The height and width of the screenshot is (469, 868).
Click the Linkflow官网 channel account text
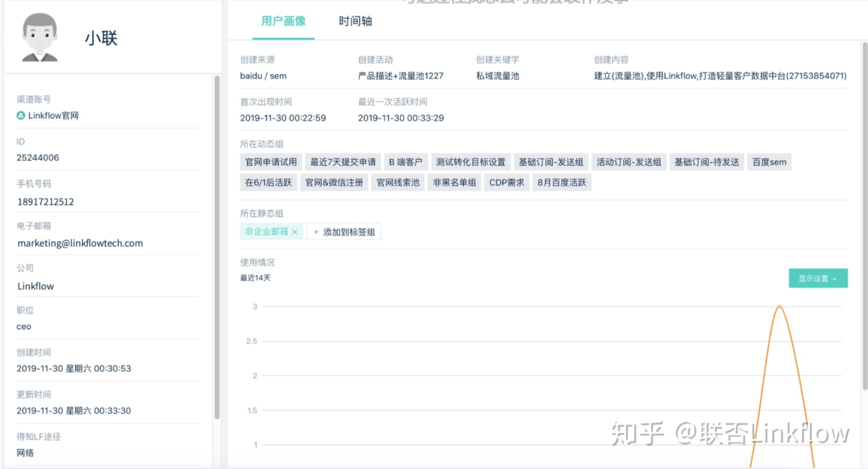click(x=53, y=116)
